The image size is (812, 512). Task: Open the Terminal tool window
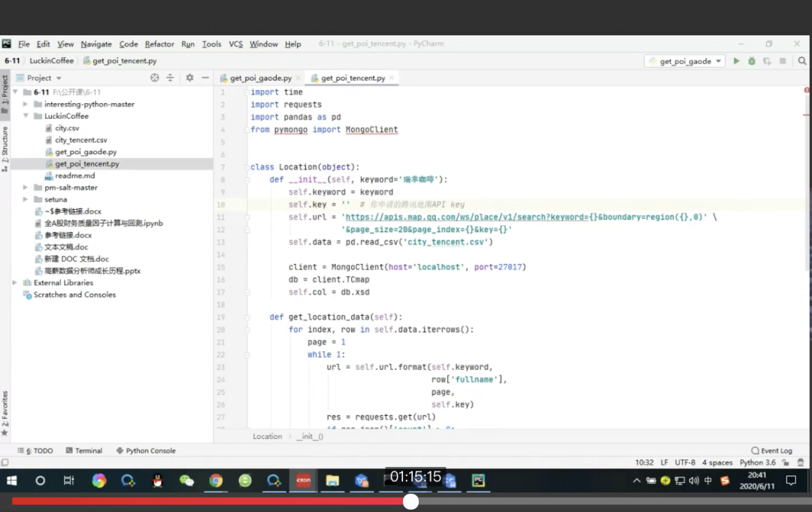point(84,450)
